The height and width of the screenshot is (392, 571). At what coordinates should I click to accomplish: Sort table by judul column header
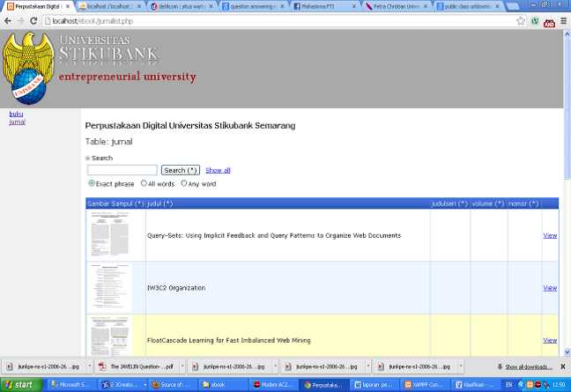point(159,203)
